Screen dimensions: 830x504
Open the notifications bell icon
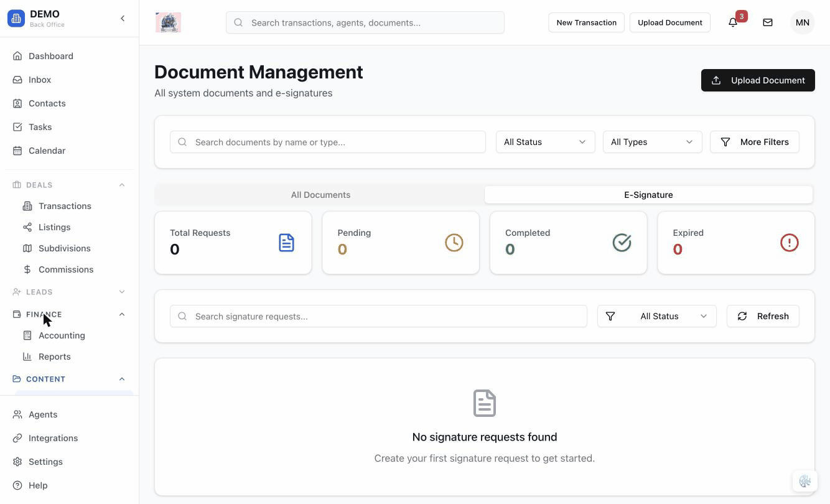click(x=733, y=22)
